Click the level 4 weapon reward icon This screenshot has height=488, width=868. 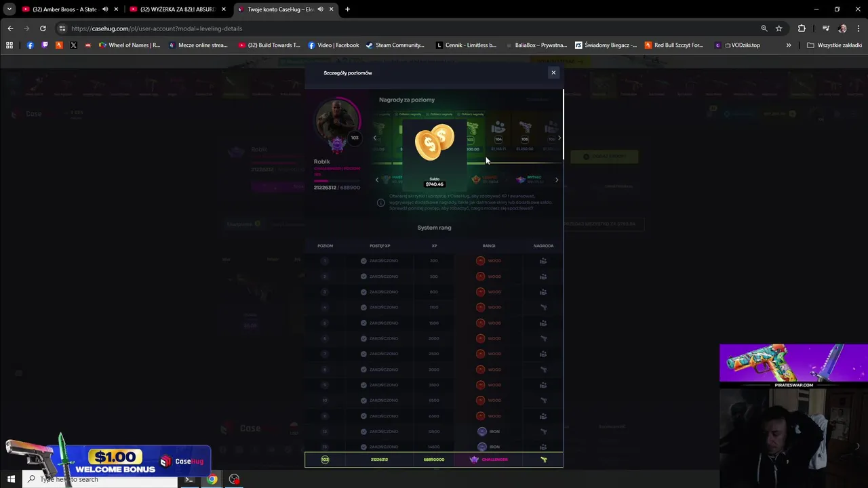coord(543,308)
